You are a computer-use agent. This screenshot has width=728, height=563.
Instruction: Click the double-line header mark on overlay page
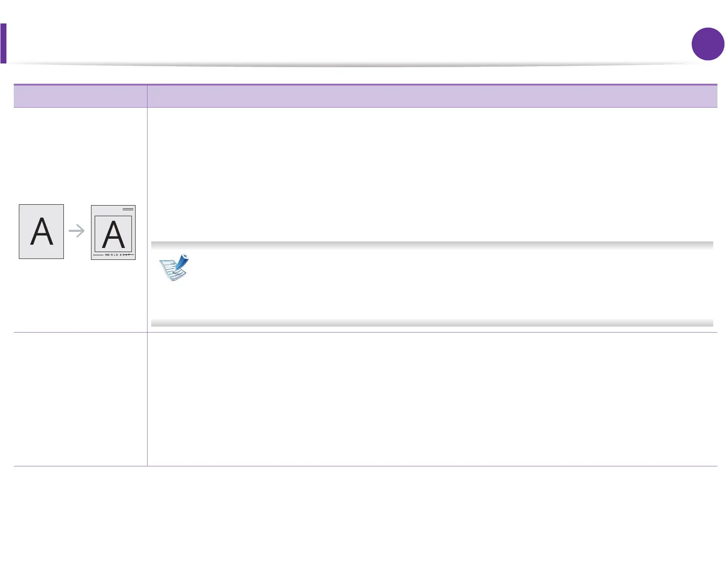(128, 209)
